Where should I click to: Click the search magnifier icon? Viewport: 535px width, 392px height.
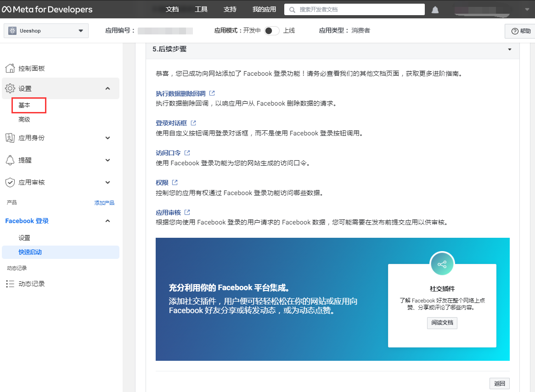coord(292,10)
